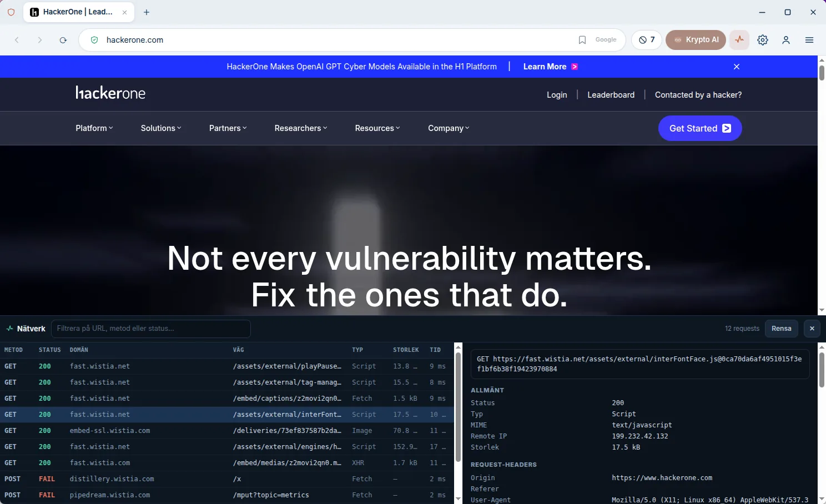826x504 pixels.
Task: Click the GET request URL in the details pane
Action: pyautogui.click(x=639, y=364)
